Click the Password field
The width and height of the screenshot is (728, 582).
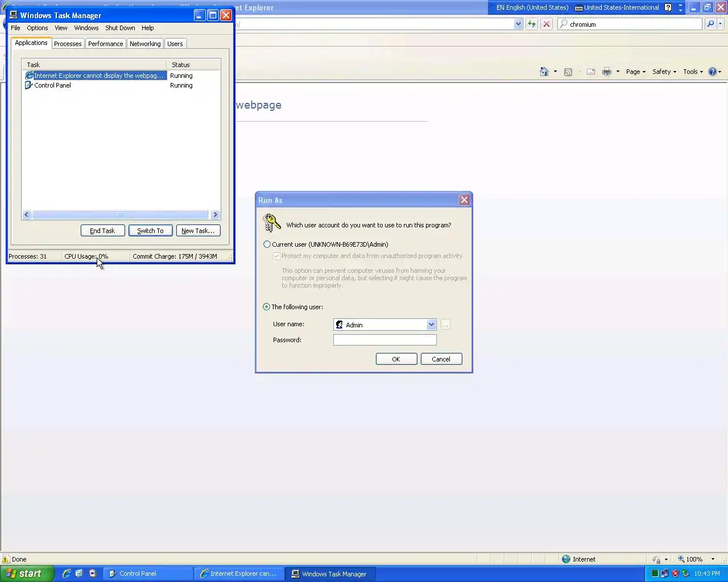tap(385, 340)
